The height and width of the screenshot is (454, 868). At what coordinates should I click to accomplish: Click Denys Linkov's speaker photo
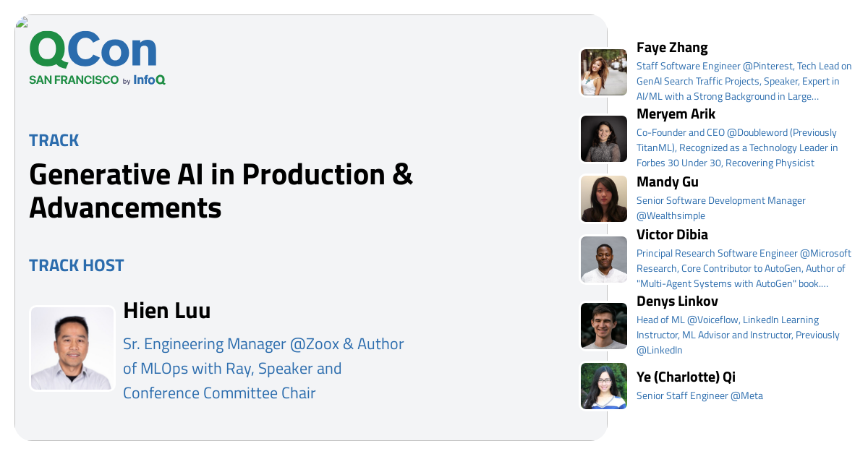(x=603, y=326)
